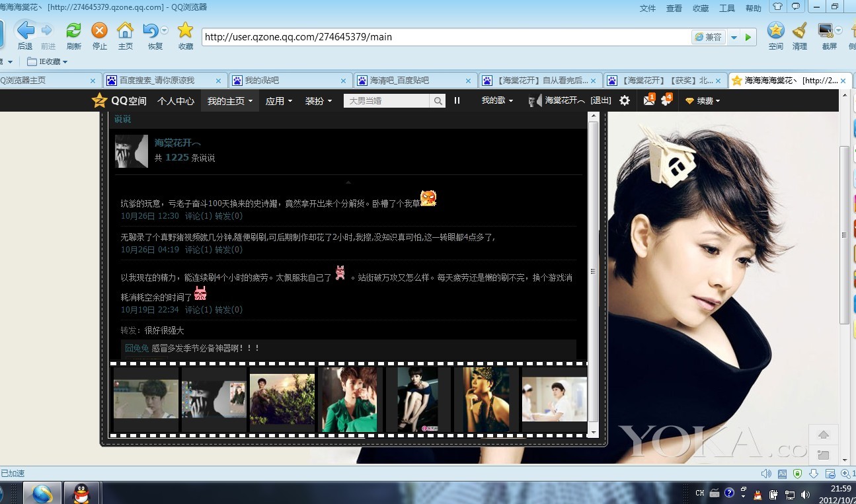Image resolution: width=856 pixels, height=504 pixels.
Task: Click the system tray volume icon
Action: point(805,493)
